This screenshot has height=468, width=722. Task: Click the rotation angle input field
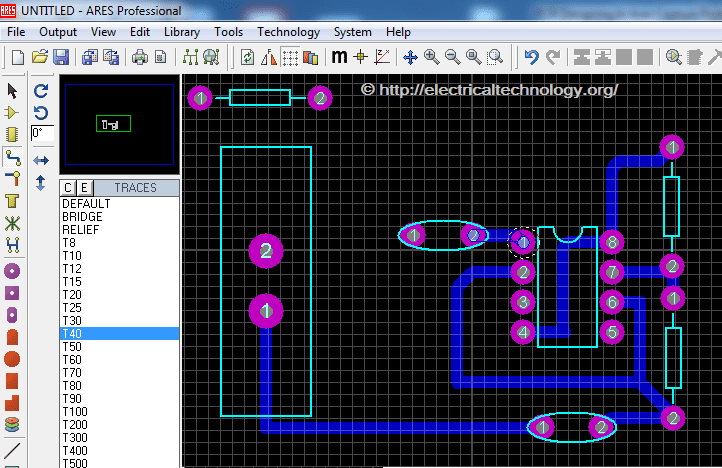[x=42, y=132]
